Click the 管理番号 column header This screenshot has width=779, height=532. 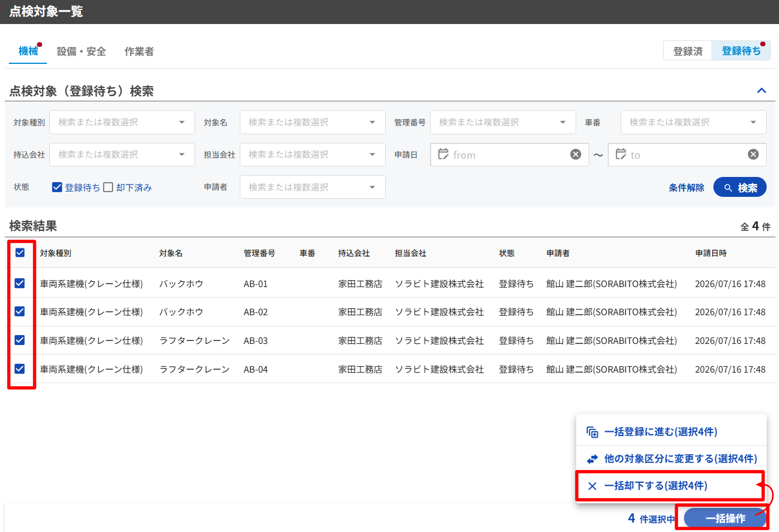pyautogui.click(x=260, y=253)
